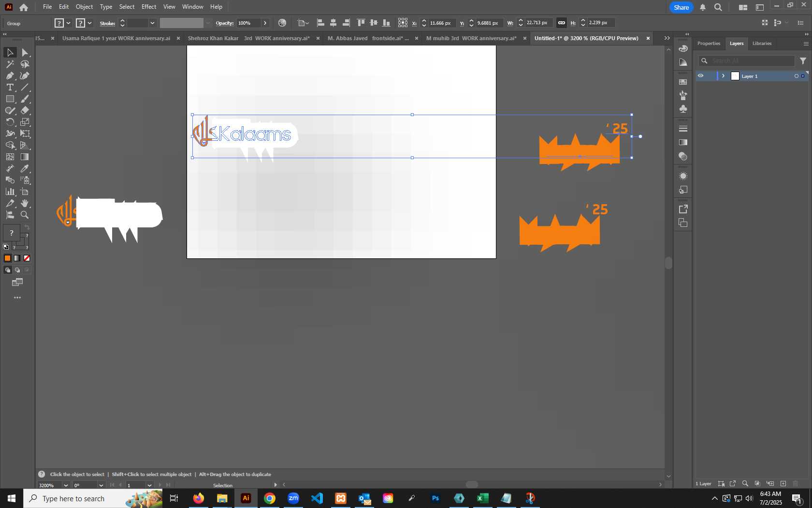The height and width of the screenshot is (508, 812).
Task: Reset to default fill and stroke
Action: 6,247
